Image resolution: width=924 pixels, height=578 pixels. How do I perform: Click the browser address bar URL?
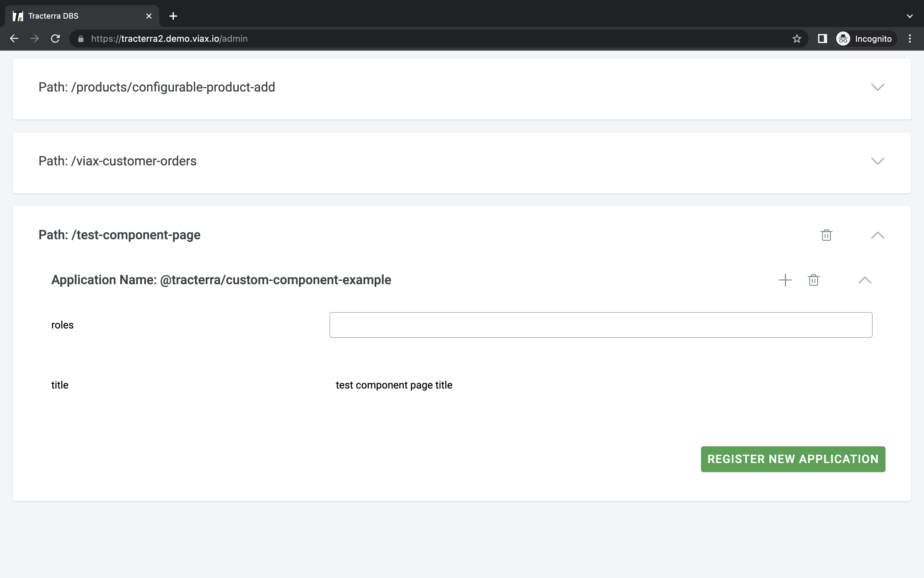[x=169, y=39]
